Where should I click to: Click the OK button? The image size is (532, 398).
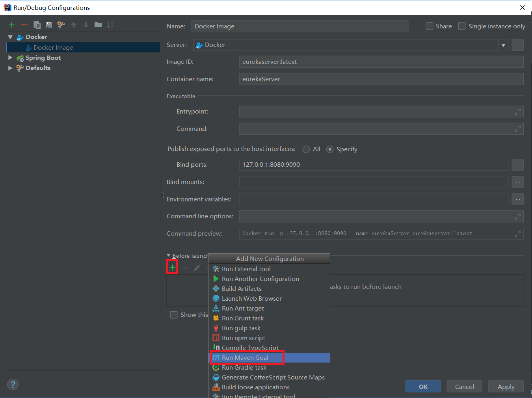tap(423, 387)
